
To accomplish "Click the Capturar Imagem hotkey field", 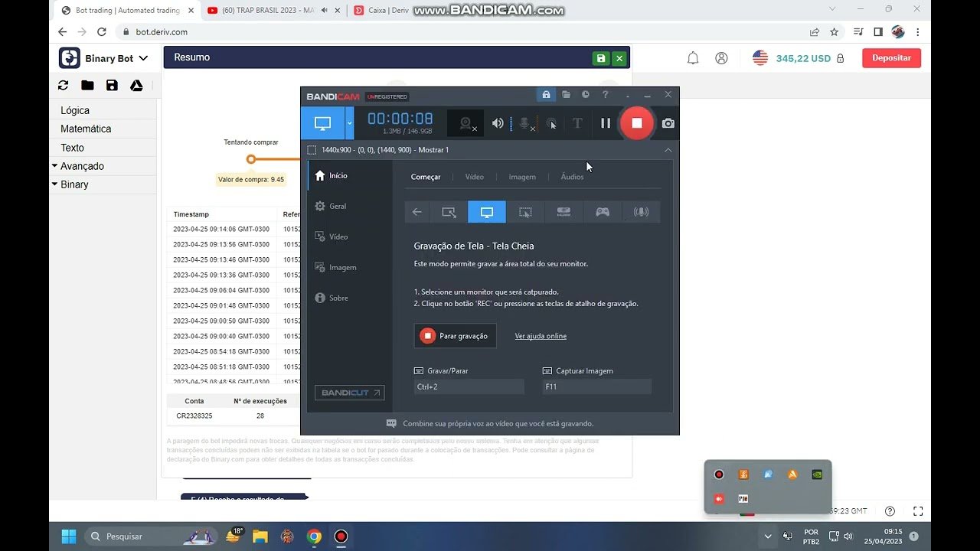I will pyautogui.click(x=596, y=386).
